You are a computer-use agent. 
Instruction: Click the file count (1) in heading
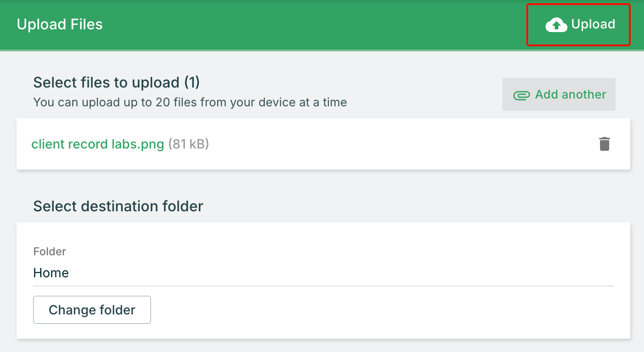pyautogui.click(x=191, y=82)
